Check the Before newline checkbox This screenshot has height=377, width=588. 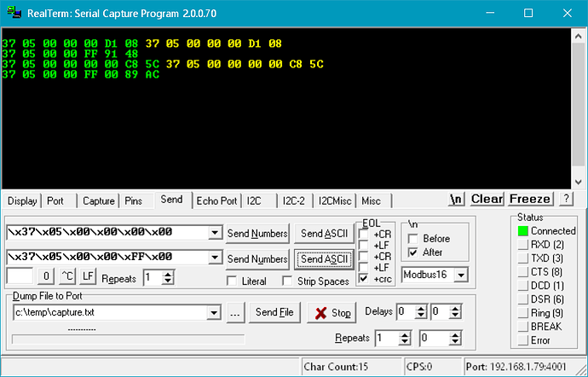(412, 239)
